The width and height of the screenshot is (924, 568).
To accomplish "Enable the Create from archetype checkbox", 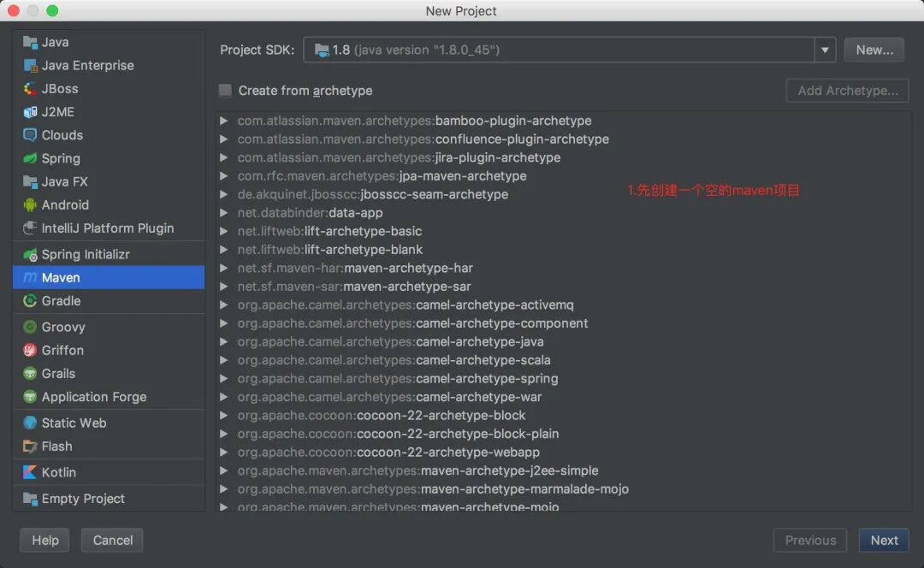I will tap(225, 90).
